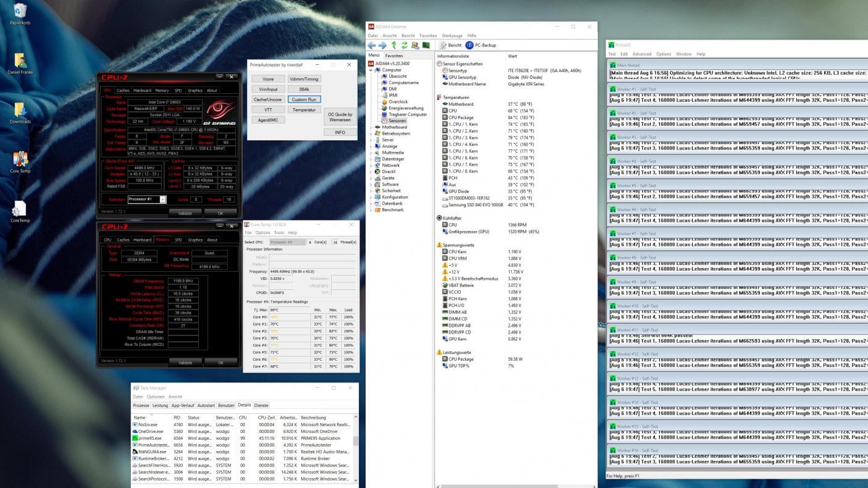Click OC Guide by Wernersen button

tap(340, 117)
